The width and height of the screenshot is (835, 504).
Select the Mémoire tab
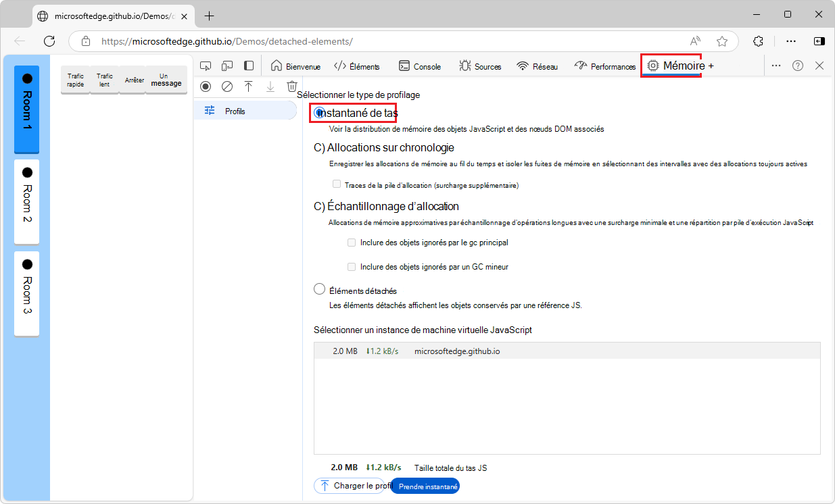[671, 66]
